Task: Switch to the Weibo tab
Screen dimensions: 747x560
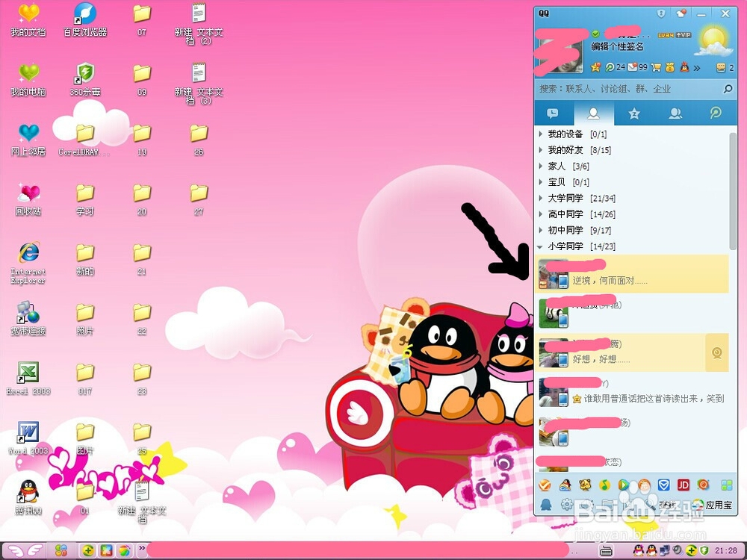Action: point(716,113)
